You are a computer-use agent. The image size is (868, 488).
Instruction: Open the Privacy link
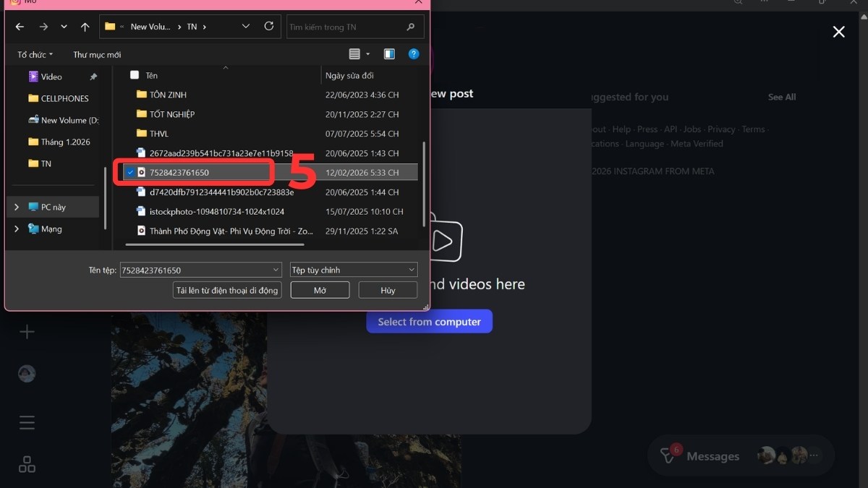click(x=722, y=129)
